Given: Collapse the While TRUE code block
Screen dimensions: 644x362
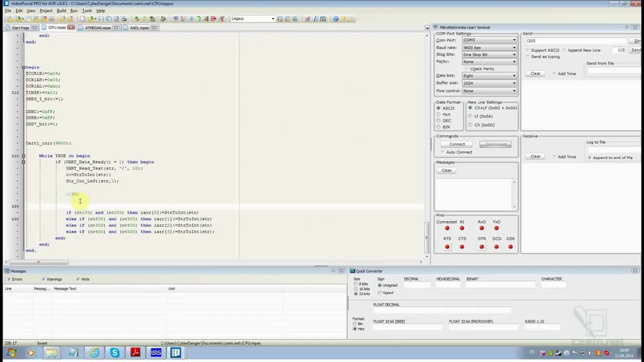Looking at the screenshot, I should (x=23, y=156).
